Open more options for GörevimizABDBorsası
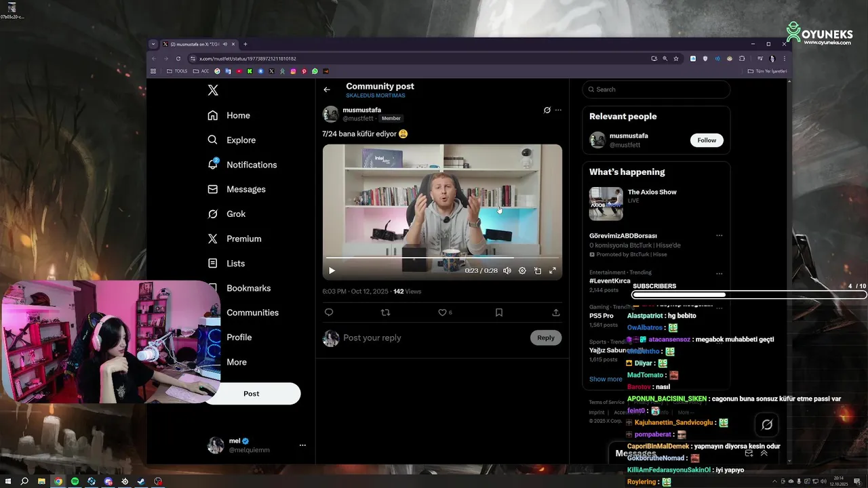 click(x=719, y=236)
